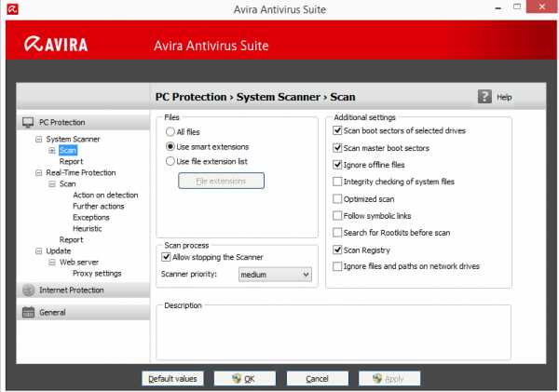The image size is (559, 392).
Task: Collapse the Update tree node
Action: tap(38, 251)
